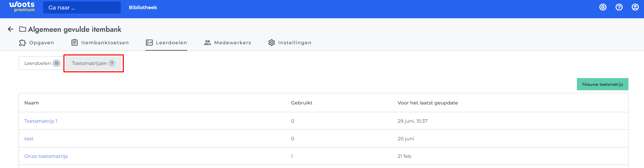The height and width of the screenshot is (168, 644).
Task: Click the back arrow icon
Action: [10, 29]
